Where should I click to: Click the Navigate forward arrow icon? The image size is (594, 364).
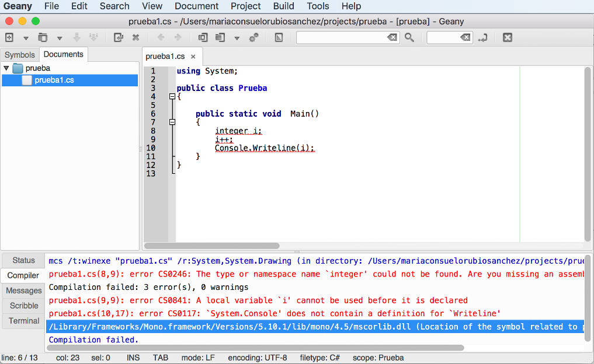[178, 37]
